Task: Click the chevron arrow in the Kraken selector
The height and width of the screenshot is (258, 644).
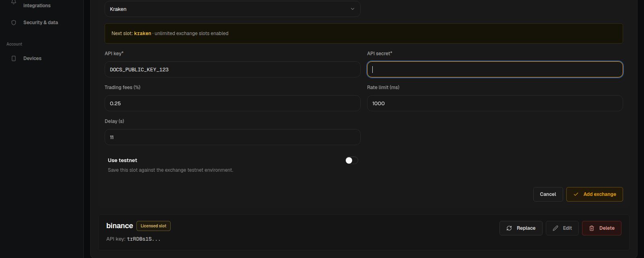Action: (353, 9)
